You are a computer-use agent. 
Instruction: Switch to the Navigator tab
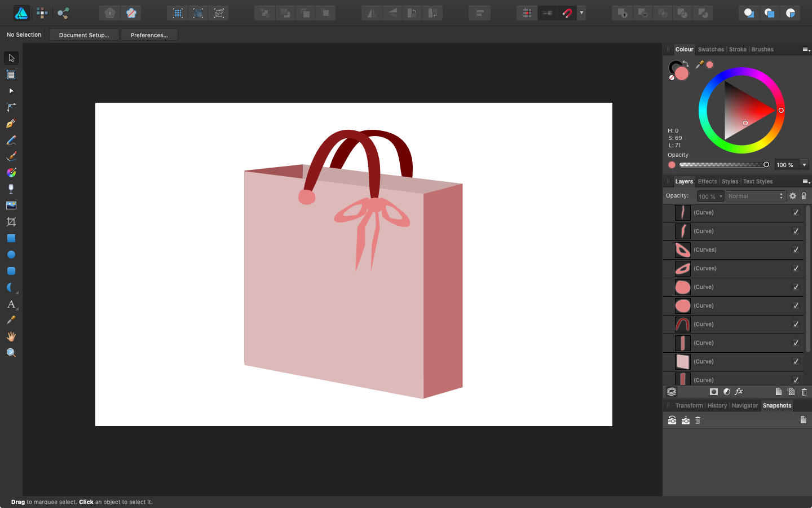click(x=745, y=405)
